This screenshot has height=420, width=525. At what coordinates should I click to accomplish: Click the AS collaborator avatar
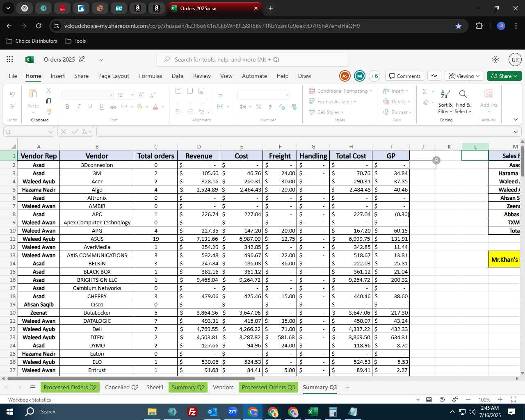(x=345, y=76)
